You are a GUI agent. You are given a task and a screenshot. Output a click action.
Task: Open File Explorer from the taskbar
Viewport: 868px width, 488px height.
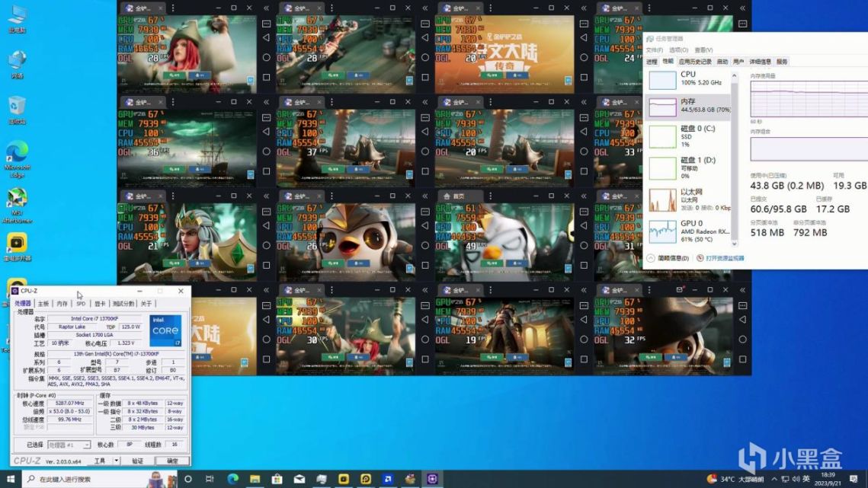(255, 479)
